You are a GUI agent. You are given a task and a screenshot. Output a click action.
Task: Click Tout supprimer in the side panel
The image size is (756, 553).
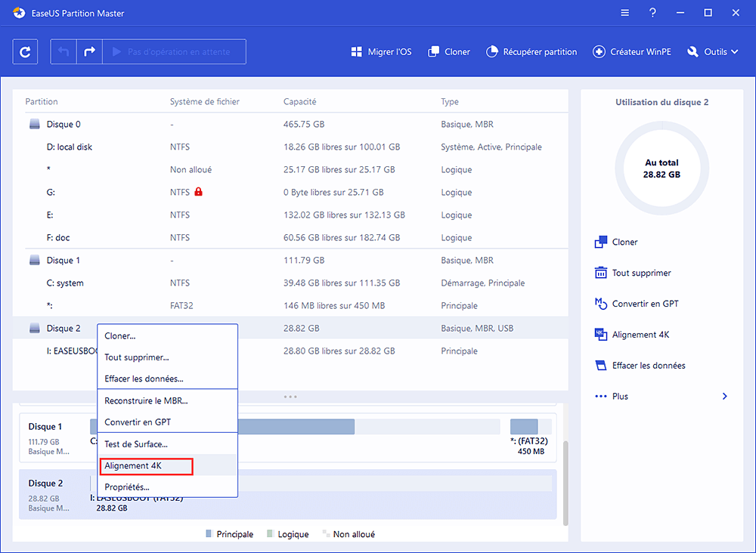(641, 273)
